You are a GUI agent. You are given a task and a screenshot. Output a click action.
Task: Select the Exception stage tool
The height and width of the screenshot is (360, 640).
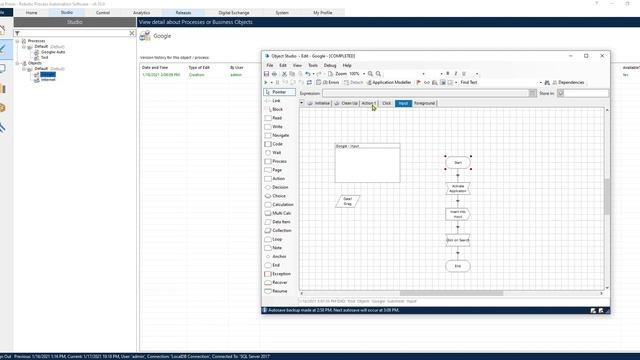click(278, 274)
